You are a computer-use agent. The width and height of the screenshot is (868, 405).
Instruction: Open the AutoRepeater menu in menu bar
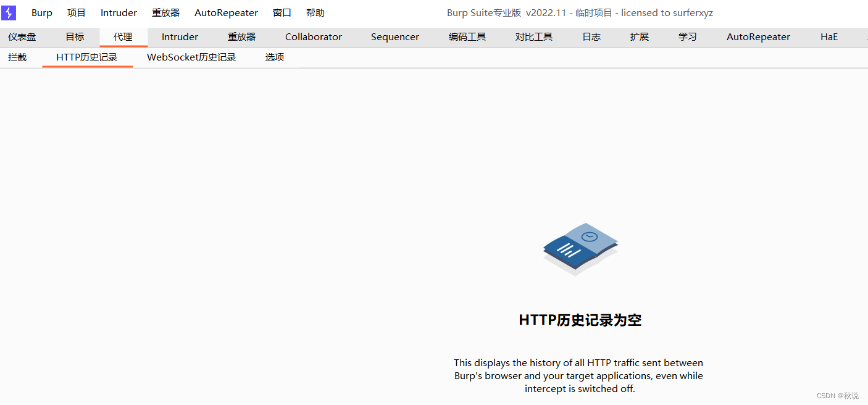[226, 13]
